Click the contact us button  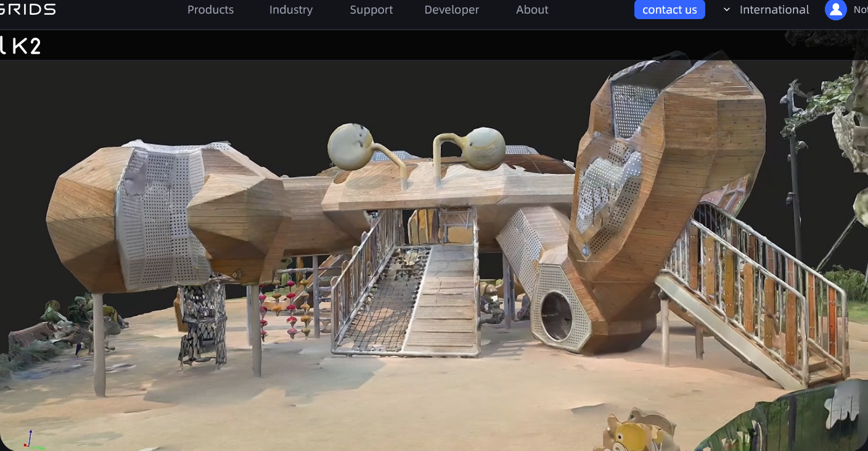669,10
